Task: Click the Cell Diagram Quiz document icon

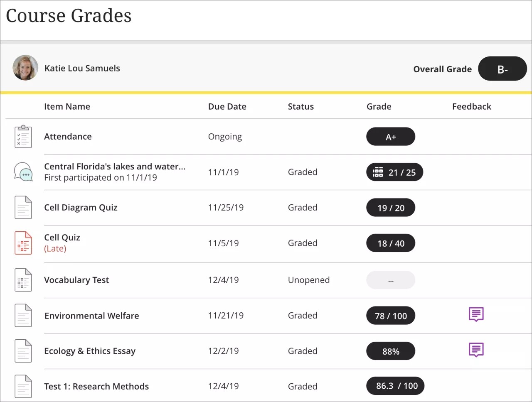Action: (23, 208)
